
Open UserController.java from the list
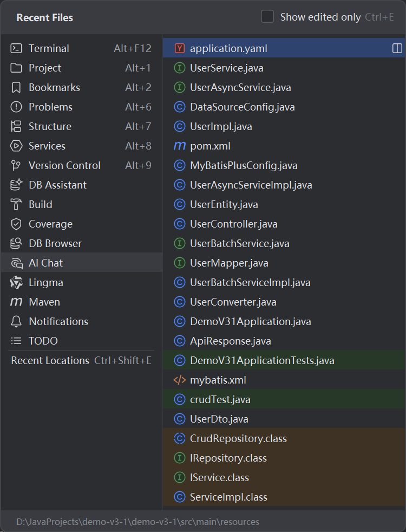point(233,224)
